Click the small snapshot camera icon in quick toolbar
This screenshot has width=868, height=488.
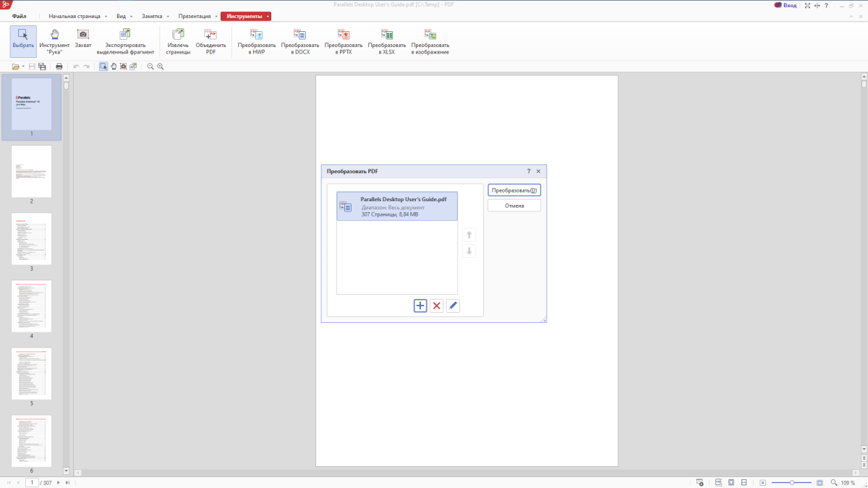[124, 67]
